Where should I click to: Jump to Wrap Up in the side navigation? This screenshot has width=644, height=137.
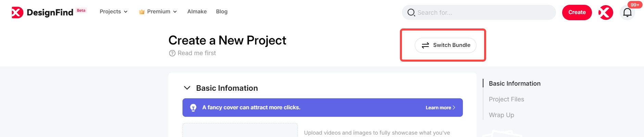pos(501,115)
